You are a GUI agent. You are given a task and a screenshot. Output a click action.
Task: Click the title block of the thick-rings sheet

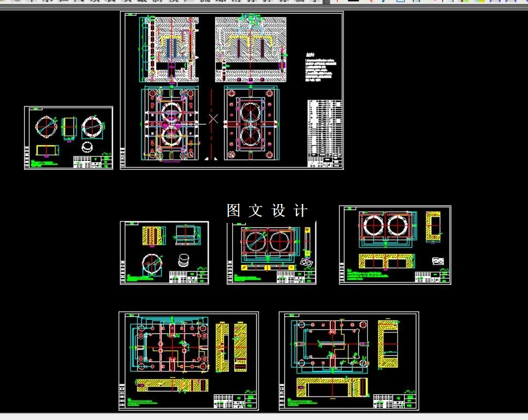point(432,277)
